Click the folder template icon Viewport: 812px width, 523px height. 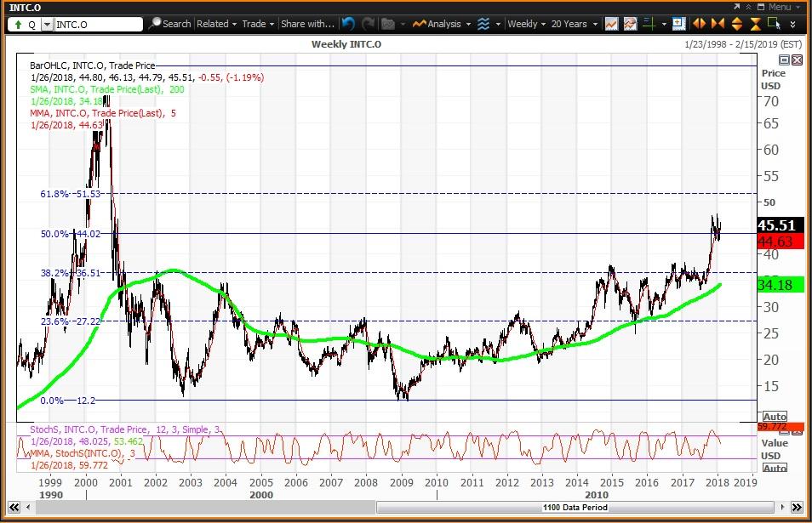(x=388, y=24)
